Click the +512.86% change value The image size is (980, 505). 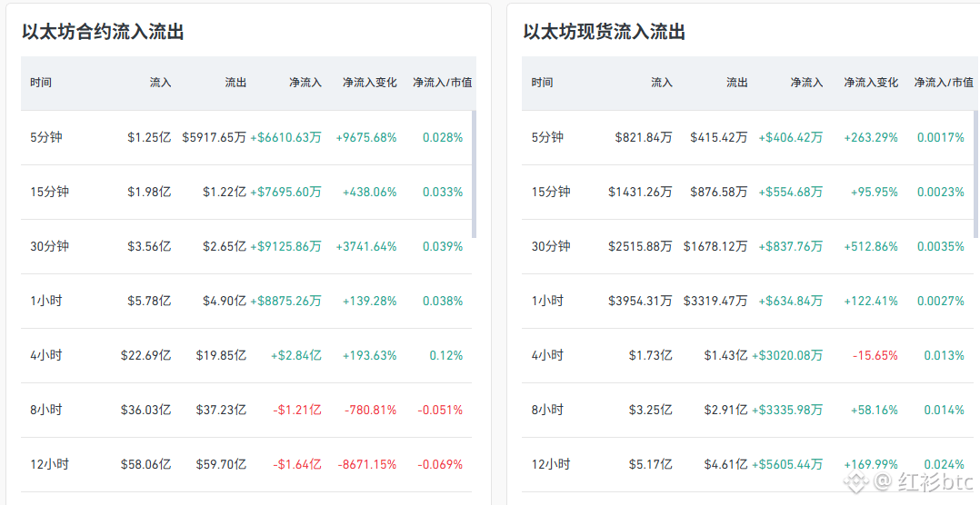(871, 246)
